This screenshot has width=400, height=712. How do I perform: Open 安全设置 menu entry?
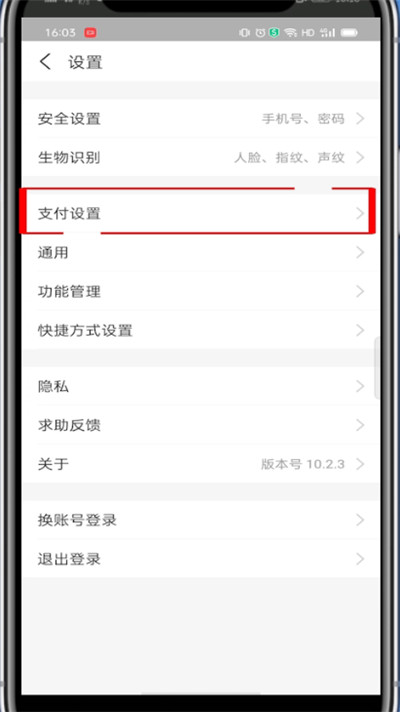[201, 119]
